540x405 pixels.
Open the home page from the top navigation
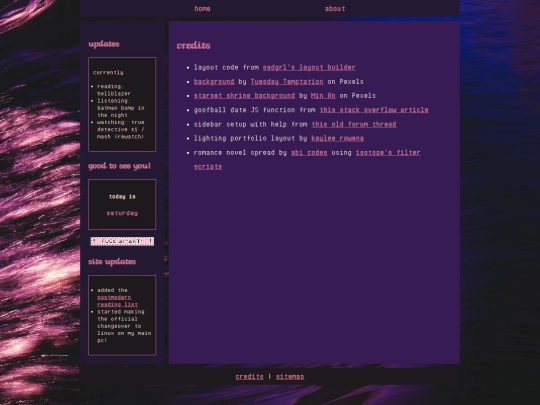tap(202, 9)
